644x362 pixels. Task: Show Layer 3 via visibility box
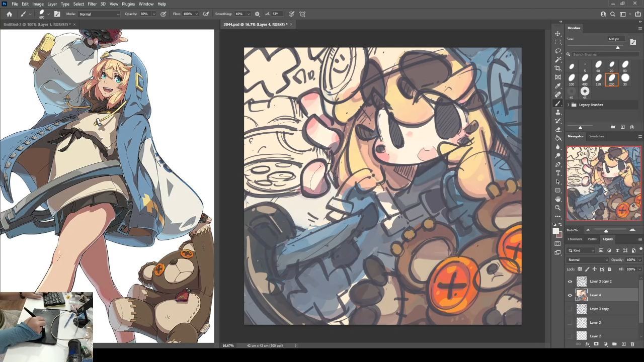(x=570, y=322)
